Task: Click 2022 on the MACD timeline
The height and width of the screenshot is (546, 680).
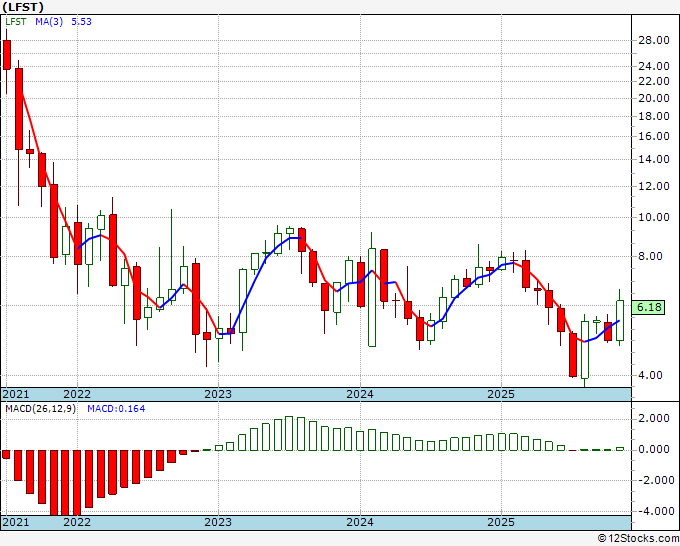Action: pos(77,522)
